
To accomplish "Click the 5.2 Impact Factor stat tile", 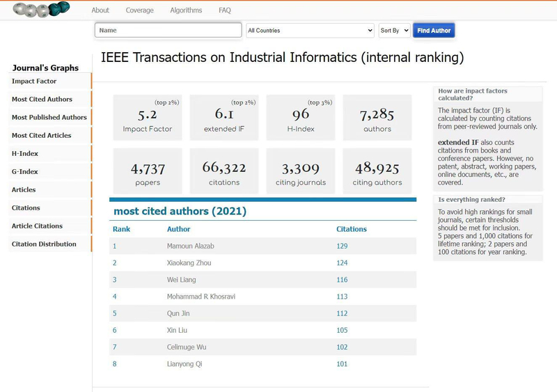I will [x=147, y=117].
